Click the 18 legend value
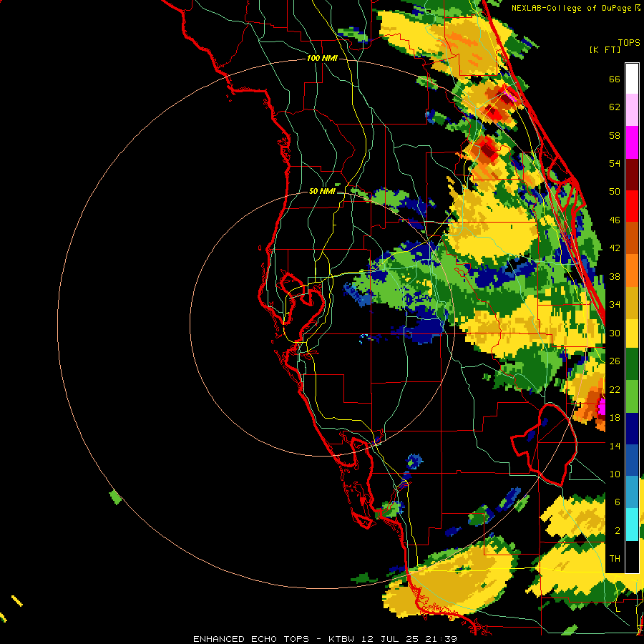The width and height of the screenshot is (644, 644). tap(615, 418)
